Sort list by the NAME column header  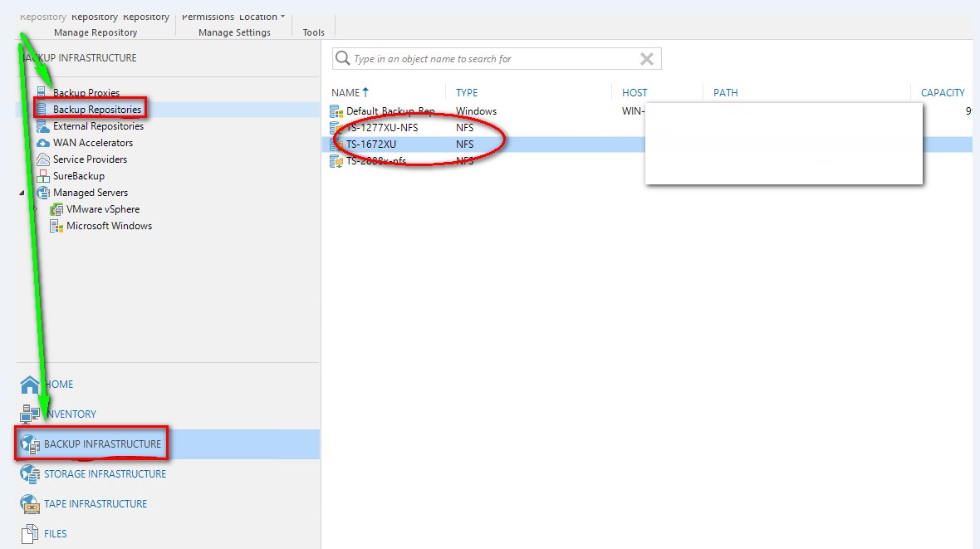tap(345, 92)
